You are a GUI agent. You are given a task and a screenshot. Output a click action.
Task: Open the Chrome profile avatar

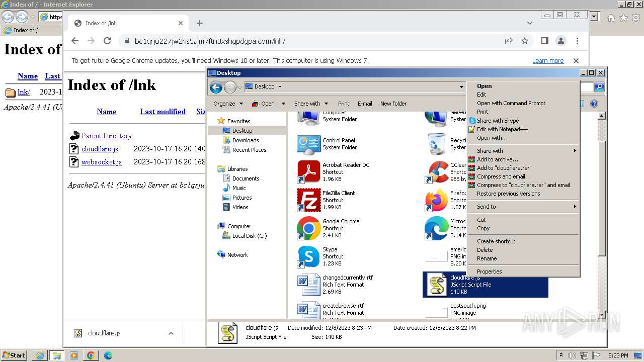click(561, 41)
